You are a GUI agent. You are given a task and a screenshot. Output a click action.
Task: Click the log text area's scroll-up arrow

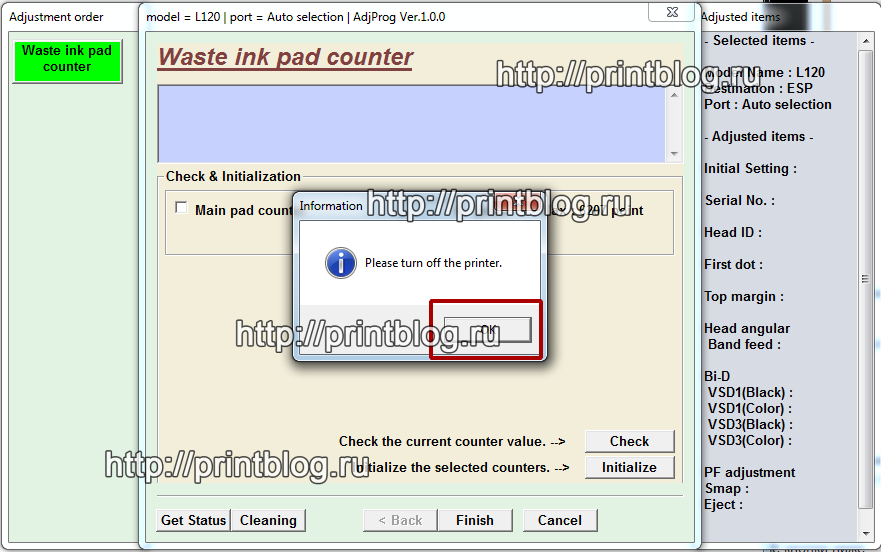pos(674,95)
